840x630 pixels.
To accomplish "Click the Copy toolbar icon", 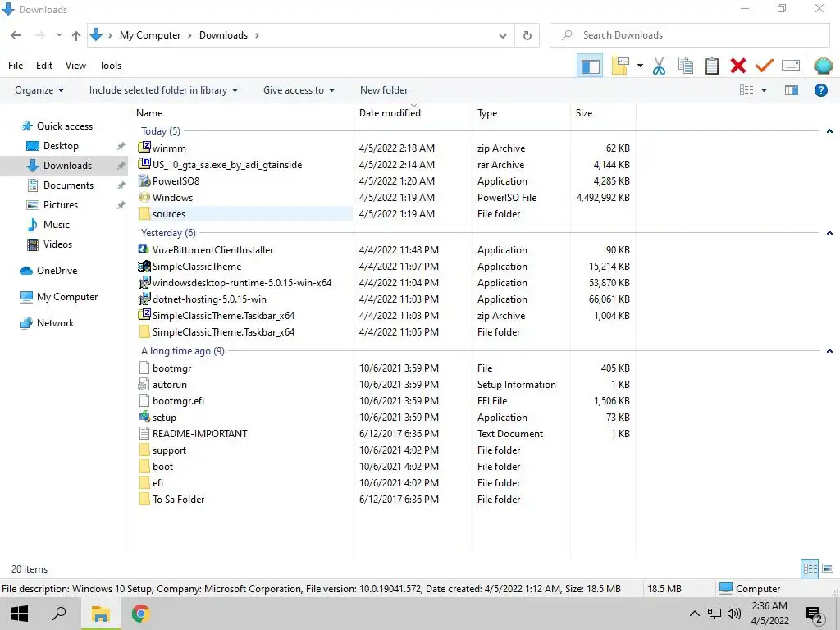I will (686, 66).
